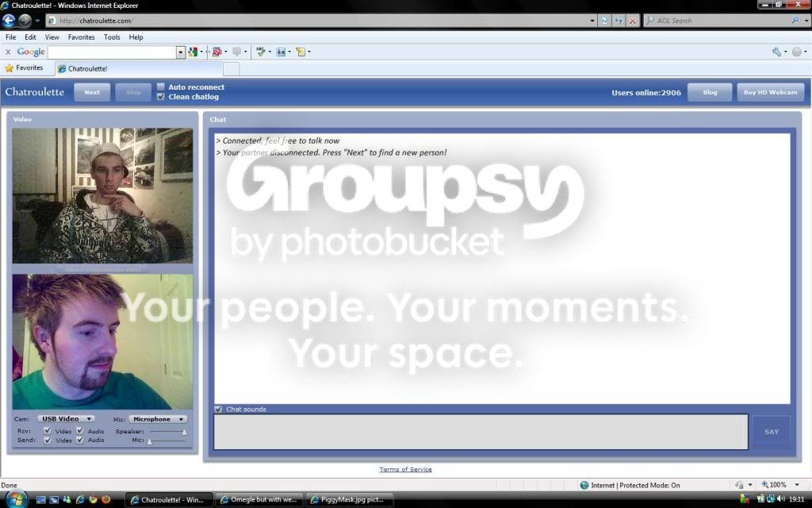This screenshot has height=508, width=812.
Task: Open the Terms of Service link
Action: tap(405, 469)
